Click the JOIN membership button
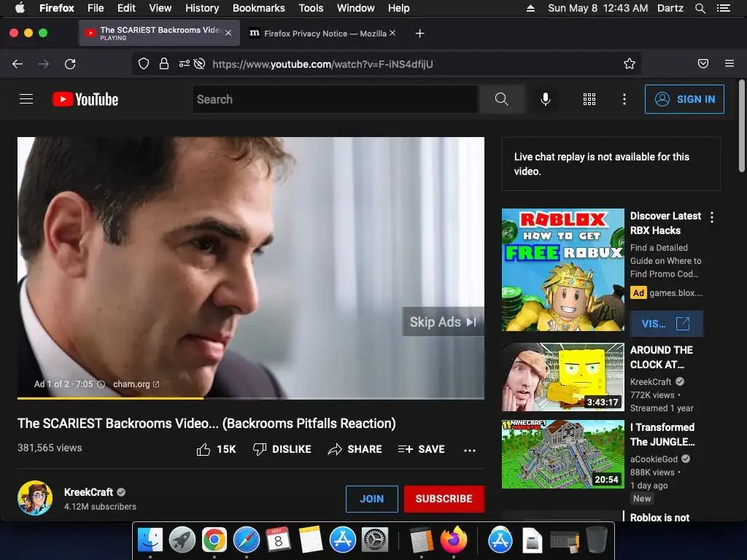 (x=371, y=499)
